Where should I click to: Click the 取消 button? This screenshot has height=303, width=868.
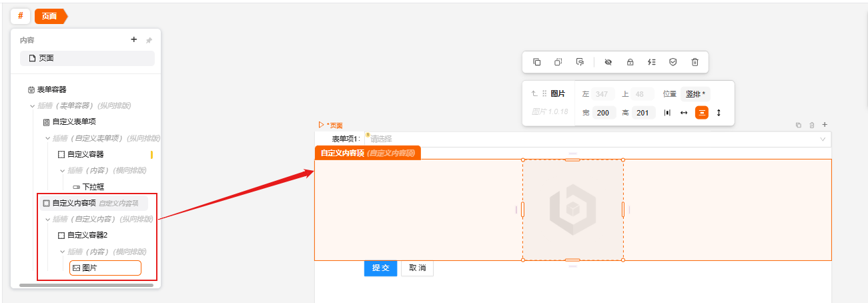417,268
